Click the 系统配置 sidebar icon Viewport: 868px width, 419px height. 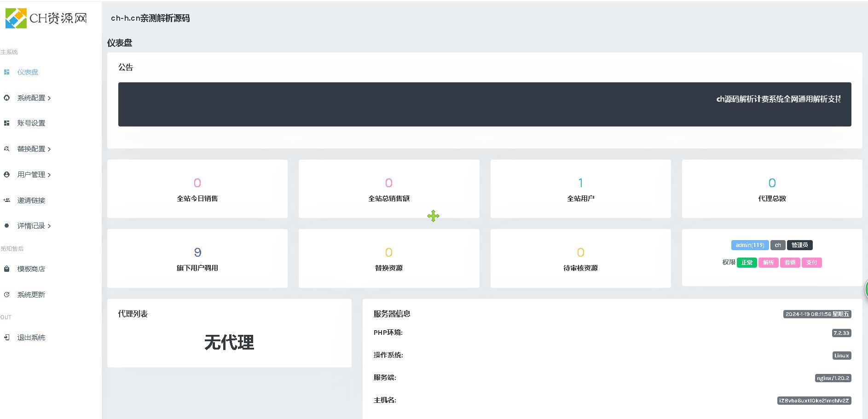coord(6,98)
